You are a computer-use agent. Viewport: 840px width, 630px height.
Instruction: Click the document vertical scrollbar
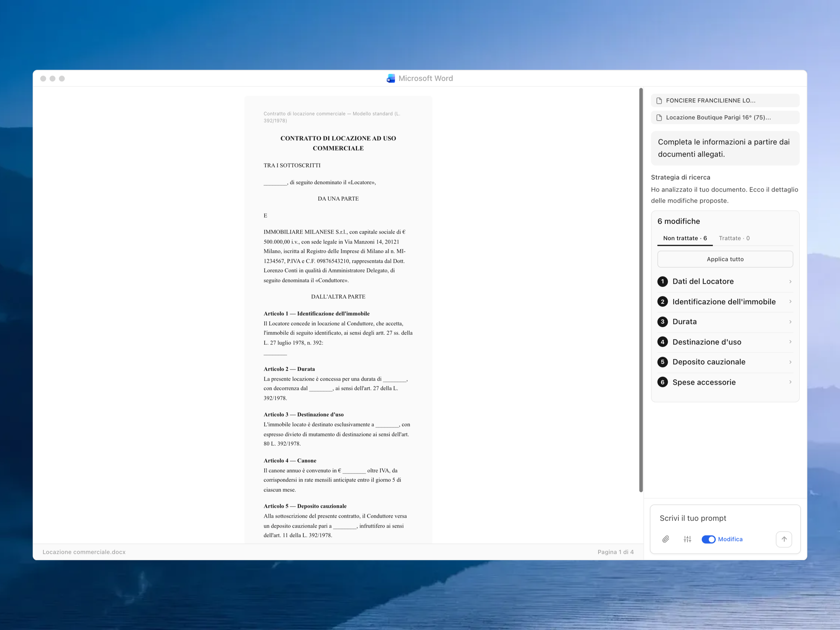(x=641, y=290)
